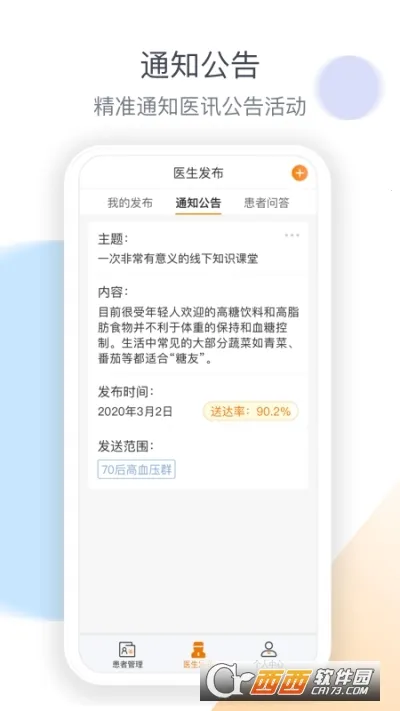Switch to the 我的发布 tab
This screenshot has height=711, width=400.
click(130, 203)
